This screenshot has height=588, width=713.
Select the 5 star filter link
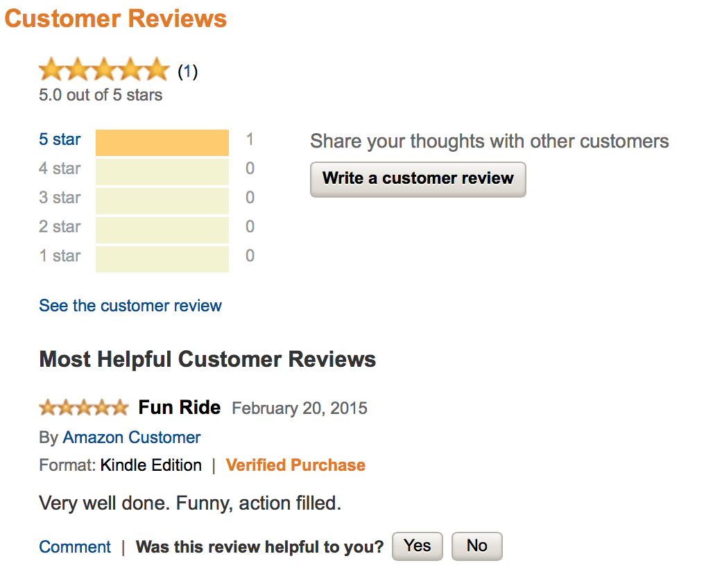(x=60, y=139)
